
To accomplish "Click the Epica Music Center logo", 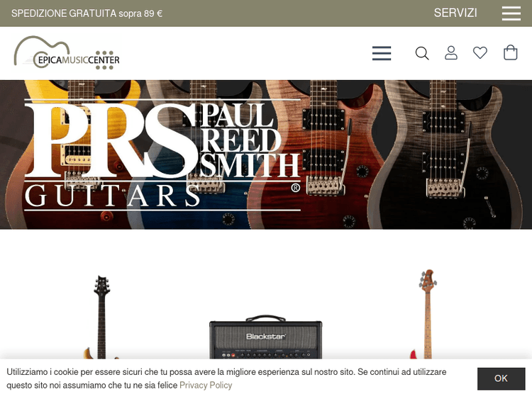I will click(x=67, y=53).
